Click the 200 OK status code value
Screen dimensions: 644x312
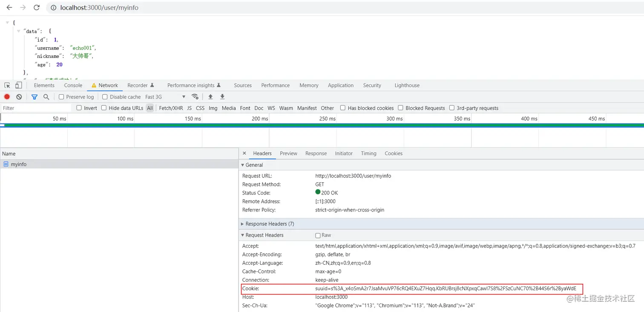[x=330, y=193]
